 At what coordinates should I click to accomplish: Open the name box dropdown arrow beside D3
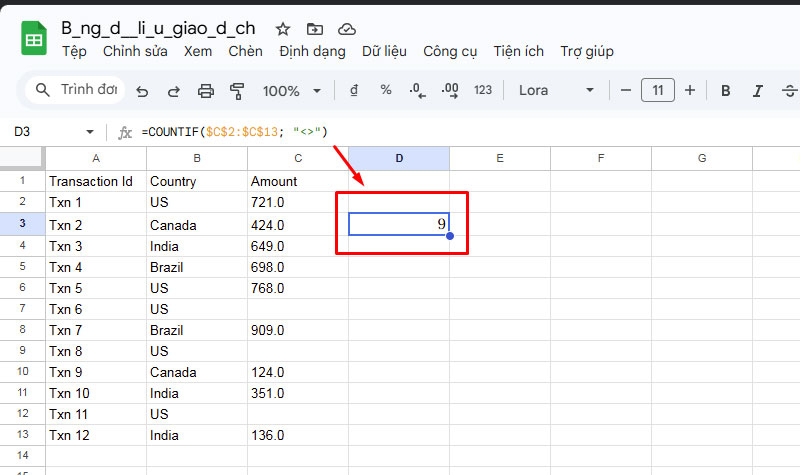90,132
